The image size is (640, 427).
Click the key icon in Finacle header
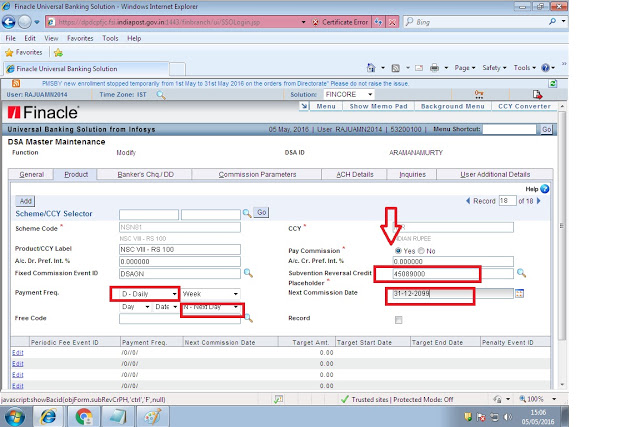(x=479, y=95)
